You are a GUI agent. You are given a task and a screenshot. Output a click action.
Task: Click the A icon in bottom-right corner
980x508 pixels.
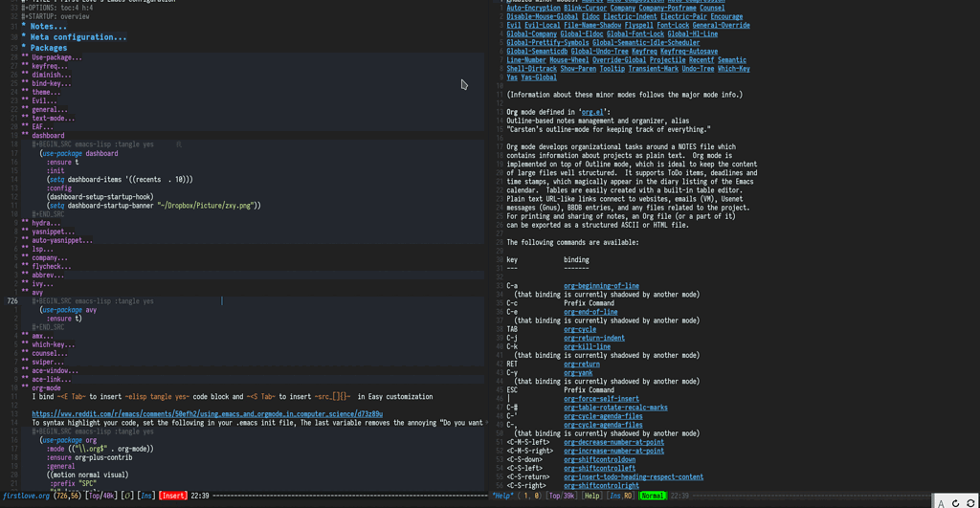click(x=941, y=502)
